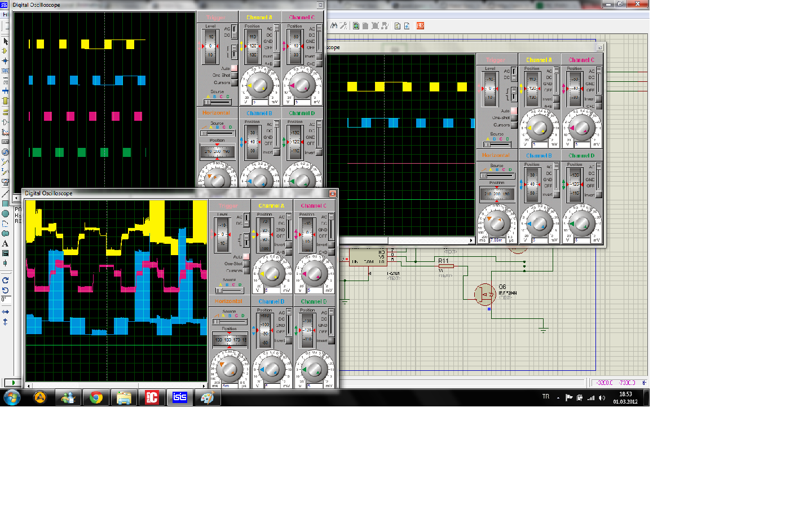Select the 2D Graphics Arc tool
This screenshot has width=812, height=508.
(5, 224)
